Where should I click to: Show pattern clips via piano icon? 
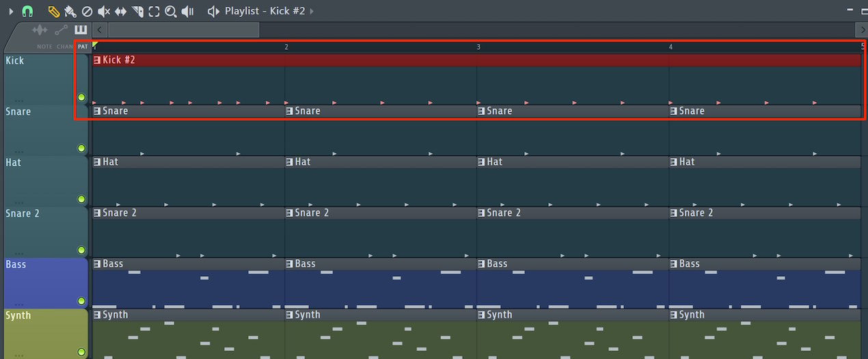tap(81, 30)
